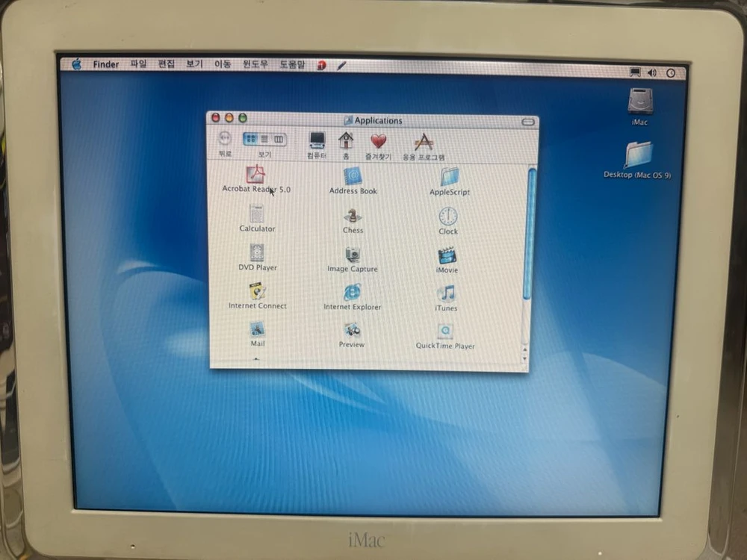
Task: Click the scroll up arrow in Applications window
Action: point(525,350)
